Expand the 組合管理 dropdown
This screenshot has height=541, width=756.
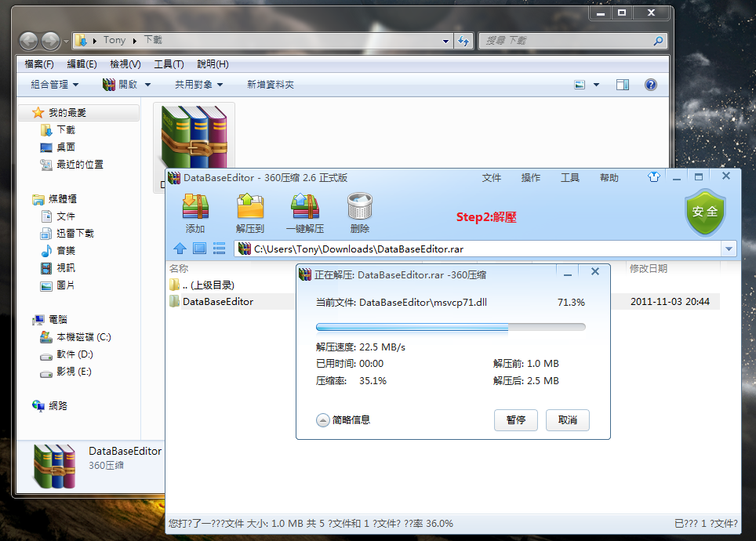[x=54, y=85]
